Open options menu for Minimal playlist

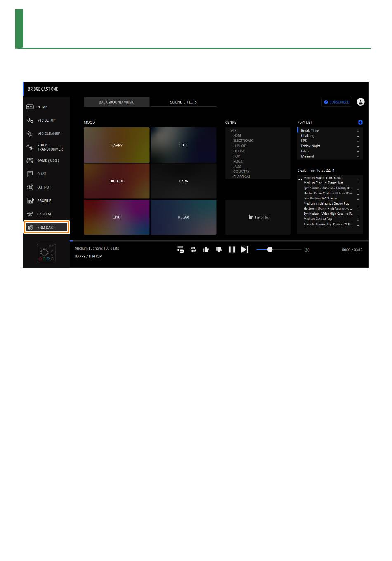pos(358,156)
